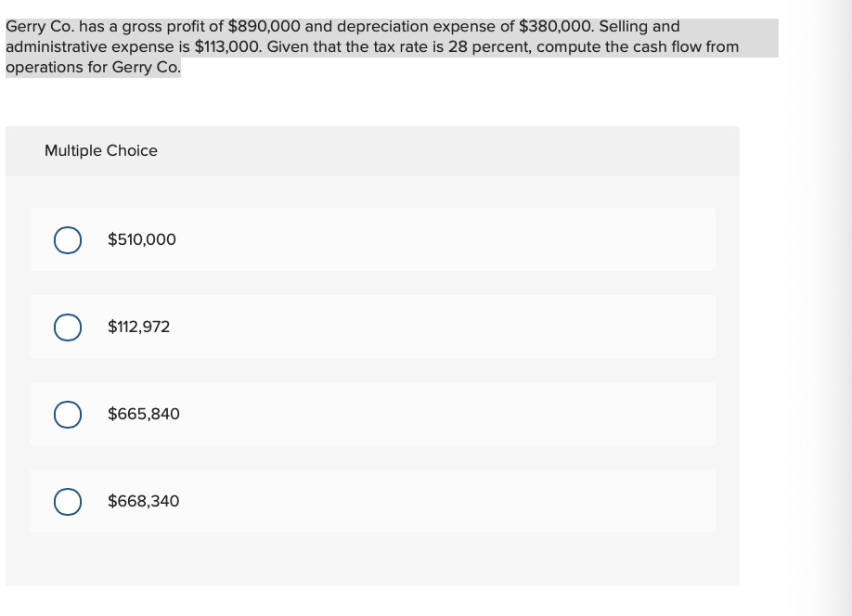852x616 pixels.
Task: Select the second answer option row
Action: (371, 327)
